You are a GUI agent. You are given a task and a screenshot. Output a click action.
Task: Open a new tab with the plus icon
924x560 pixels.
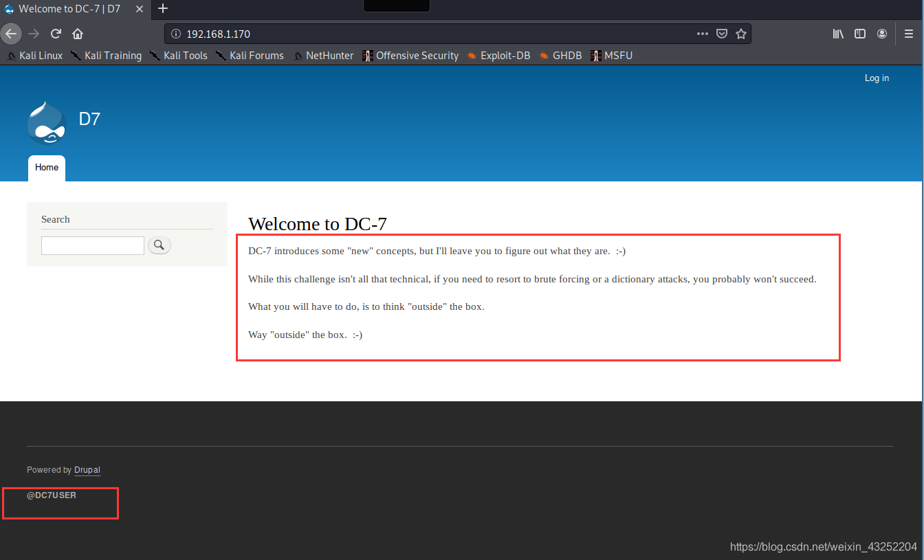[163, 8]
